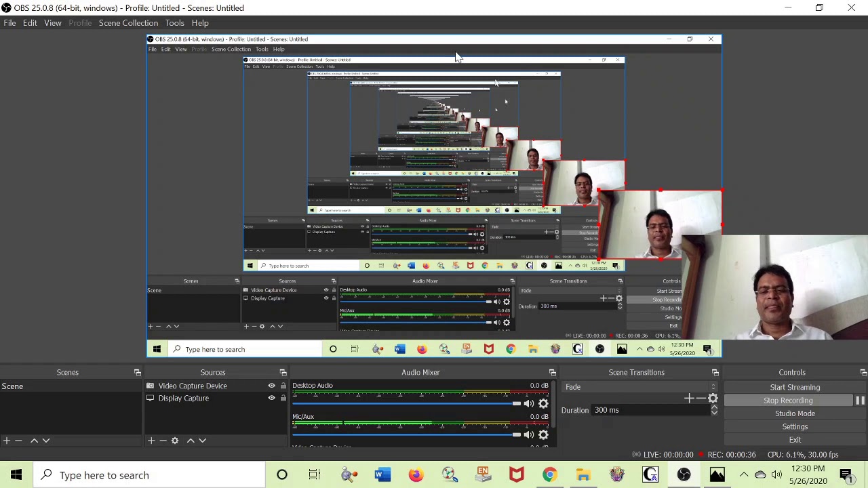
Task: Lock the Video Capture Device source
Action: coord(283,386)
